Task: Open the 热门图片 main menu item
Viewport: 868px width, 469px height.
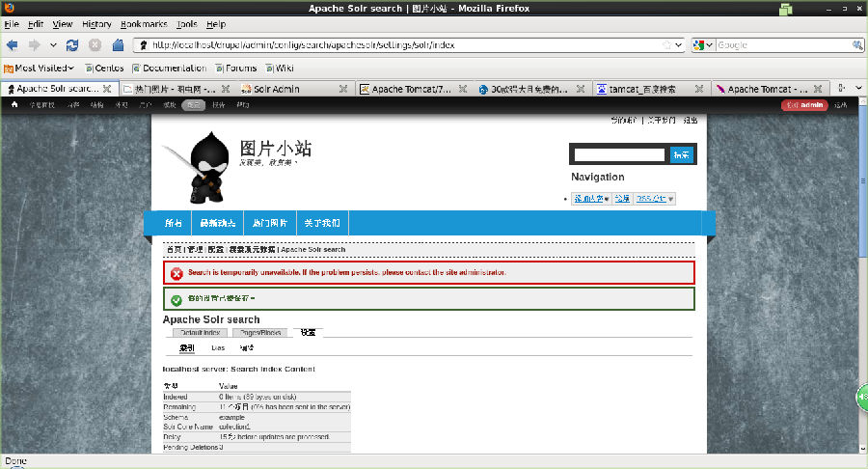Action: pos(270,223)
